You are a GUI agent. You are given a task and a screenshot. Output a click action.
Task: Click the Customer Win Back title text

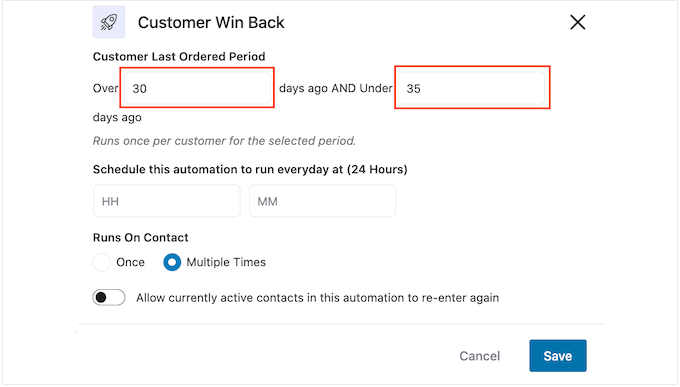click(x=211, y=22)
